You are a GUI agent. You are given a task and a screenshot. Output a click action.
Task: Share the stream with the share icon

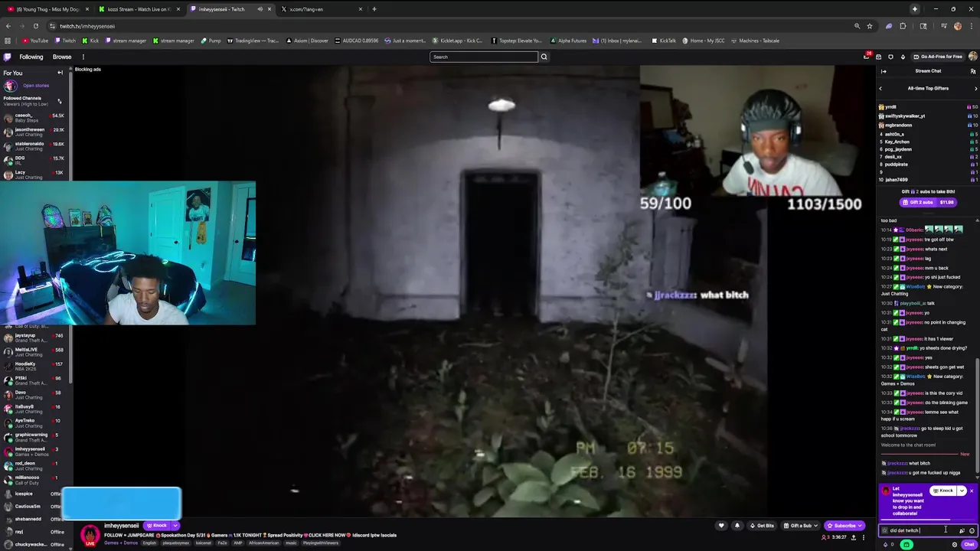pos(854,537)
